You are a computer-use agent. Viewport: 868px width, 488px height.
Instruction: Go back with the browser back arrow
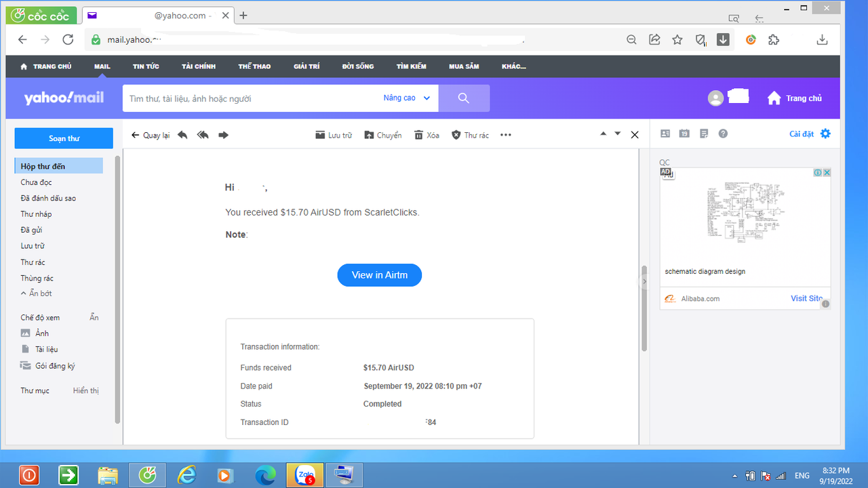(x=22, y=39)
